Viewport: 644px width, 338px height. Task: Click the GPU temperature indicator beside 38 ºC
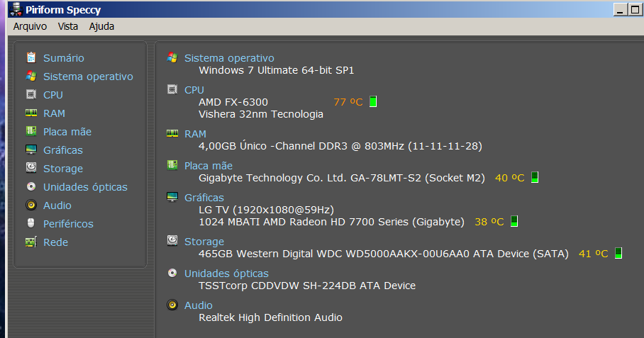pos(514,221)
